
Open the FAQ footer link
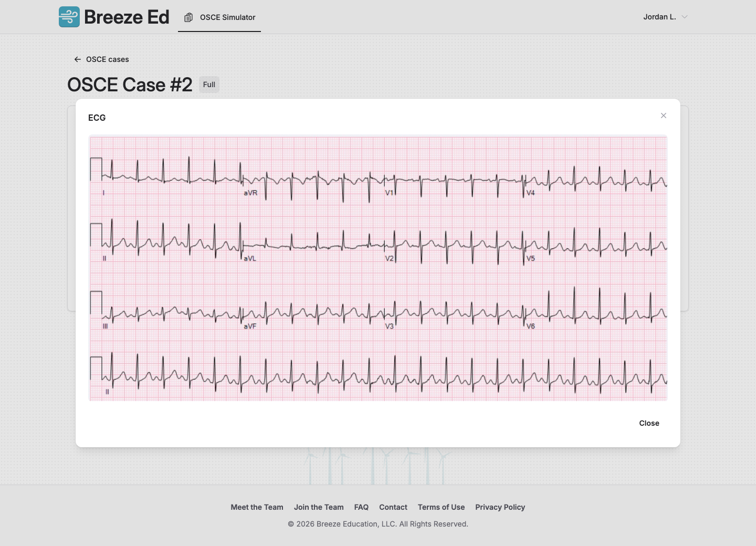point(361,507)
